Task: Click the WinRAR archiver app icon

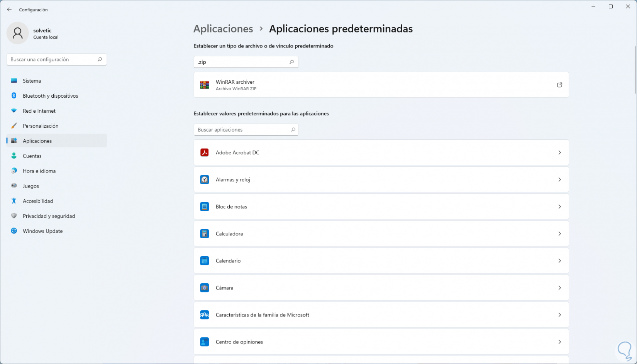Action: point(205,85)
